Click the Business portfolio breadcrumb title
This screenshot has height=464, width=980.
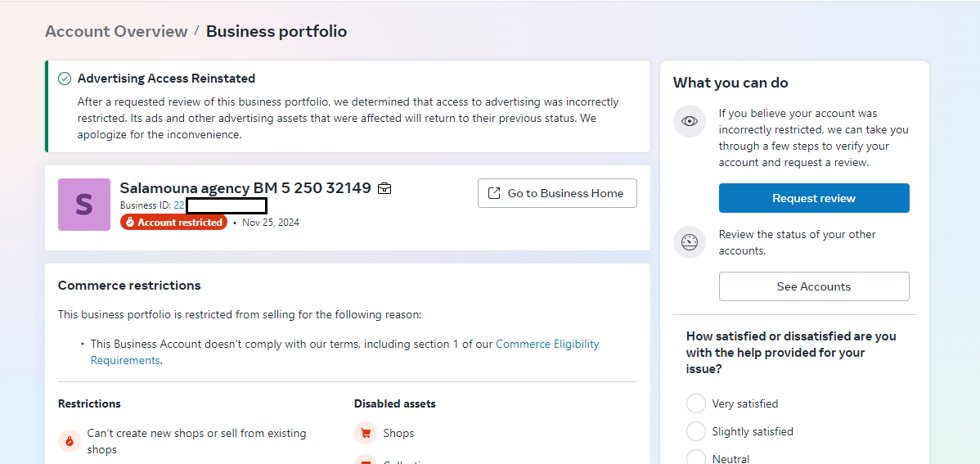pyautogui.click(x=276, y=31)
